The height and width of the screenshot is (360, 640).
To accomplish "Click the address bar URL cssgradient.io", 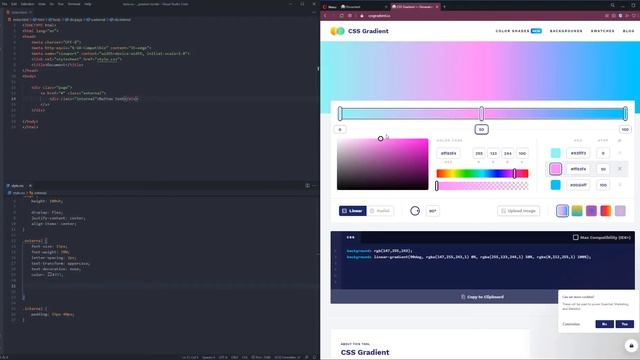I will click(x=379, y=16).
